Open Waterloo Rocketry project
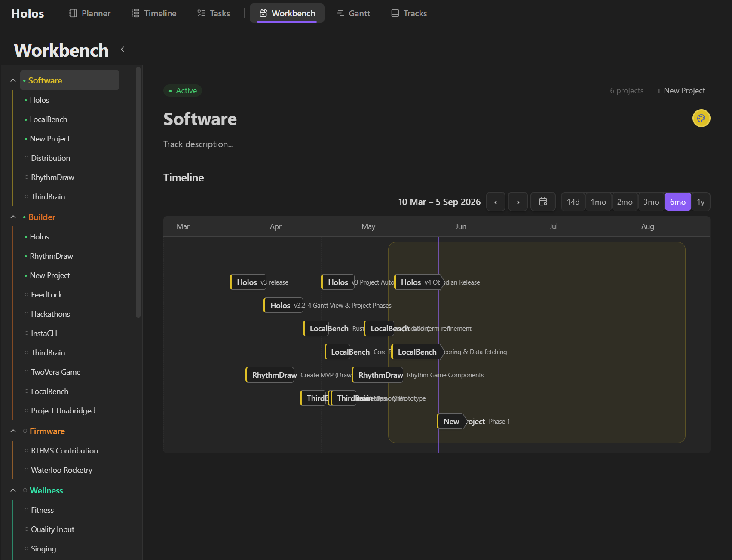The image size is (732, 560). (x=61, y=470)
